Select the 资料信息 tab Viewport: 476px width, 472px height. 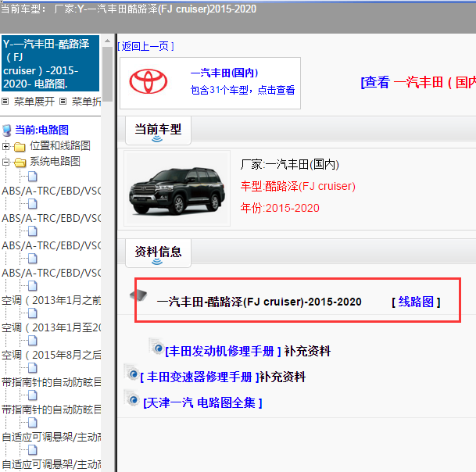tap(158, 253)
